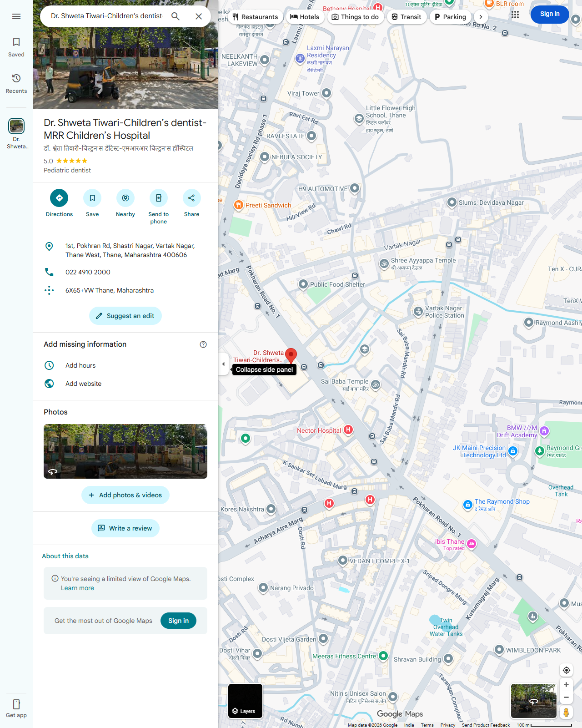
Task: Zoom in on the map
Action: [x=567, y=685]
